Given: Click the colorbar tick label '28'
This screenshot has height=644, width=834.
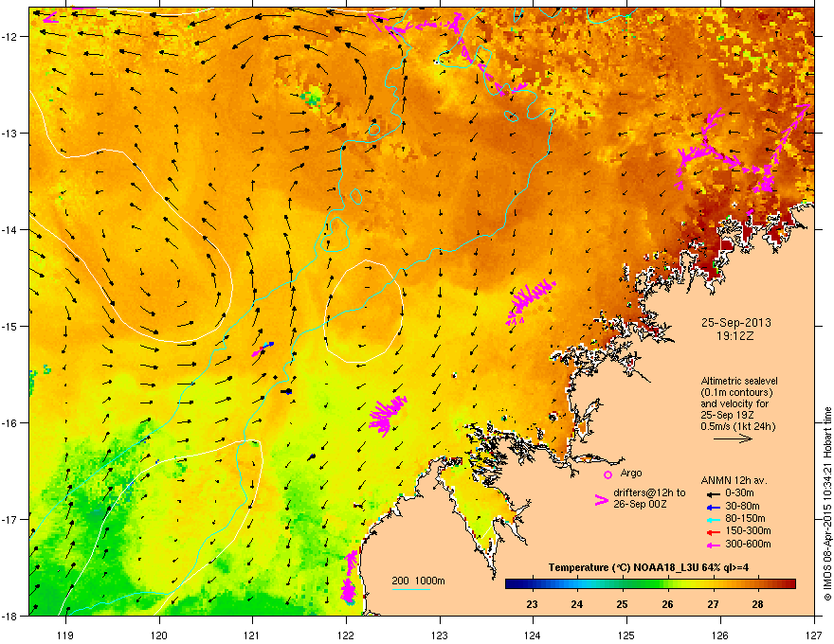Looking at the screenshot, I should [758, 604].
